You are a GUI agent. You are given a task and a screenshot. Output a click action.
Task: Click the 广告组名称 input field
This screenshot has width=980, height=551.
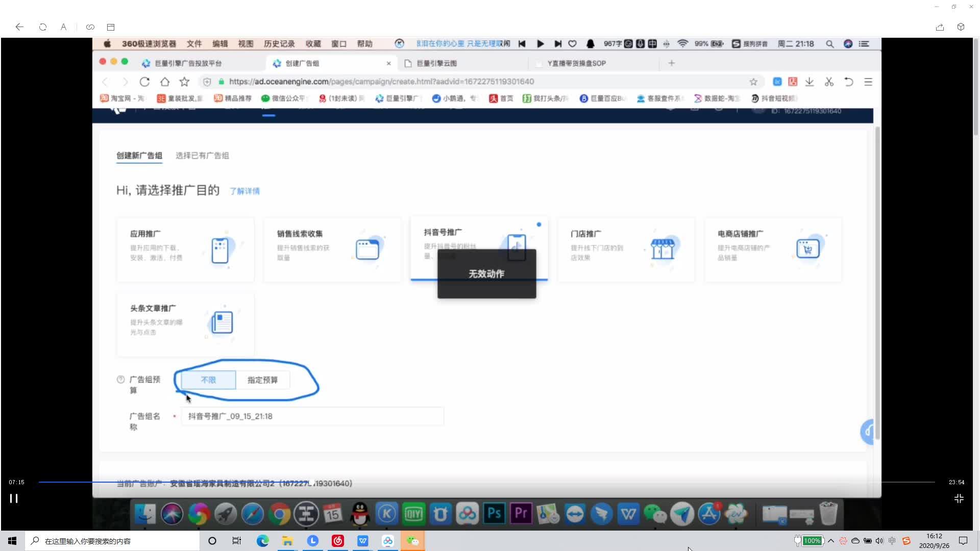click(x=312, y=416)
